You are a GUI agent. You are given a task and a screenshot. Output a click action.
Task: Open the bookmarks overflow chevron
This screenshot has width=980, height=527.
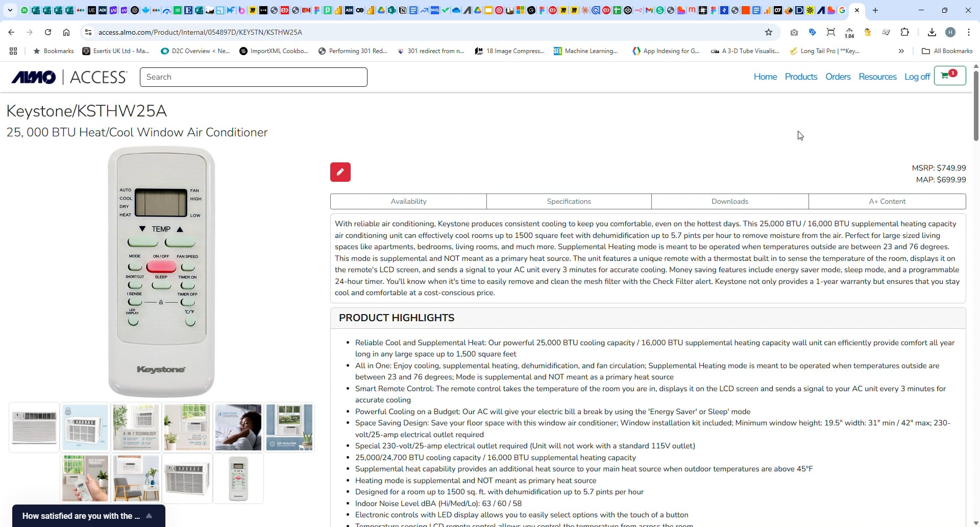pyautogui.click(x=901, y=51)
